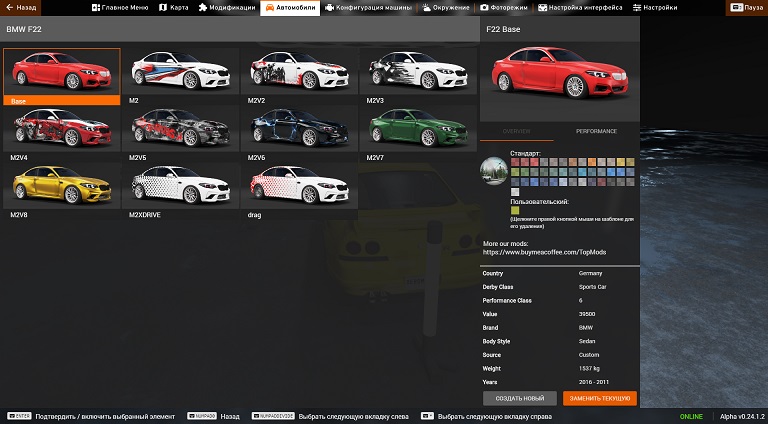Click the Назад back arrow button

(x=21, y=7)
